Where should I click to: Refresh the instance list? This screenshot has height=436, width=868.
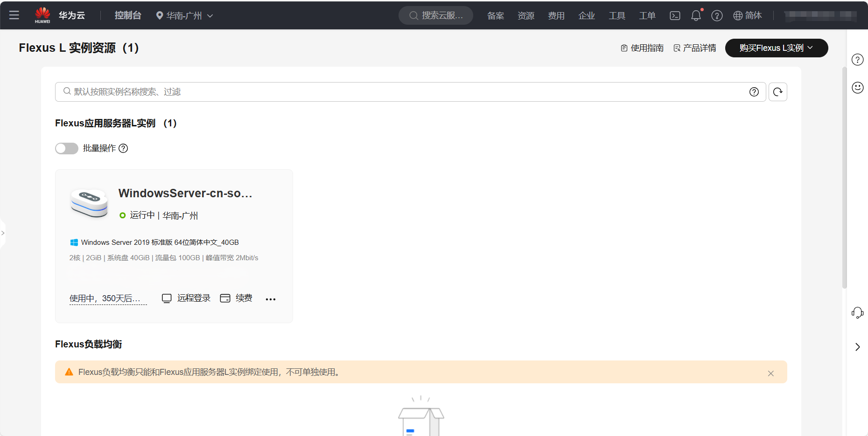(777, 92)
